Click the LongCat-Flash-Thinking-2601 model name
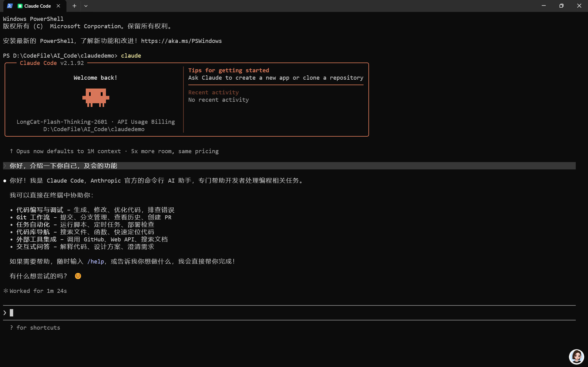Viewport: 588px width, 367px height. (x=62, y=122)
